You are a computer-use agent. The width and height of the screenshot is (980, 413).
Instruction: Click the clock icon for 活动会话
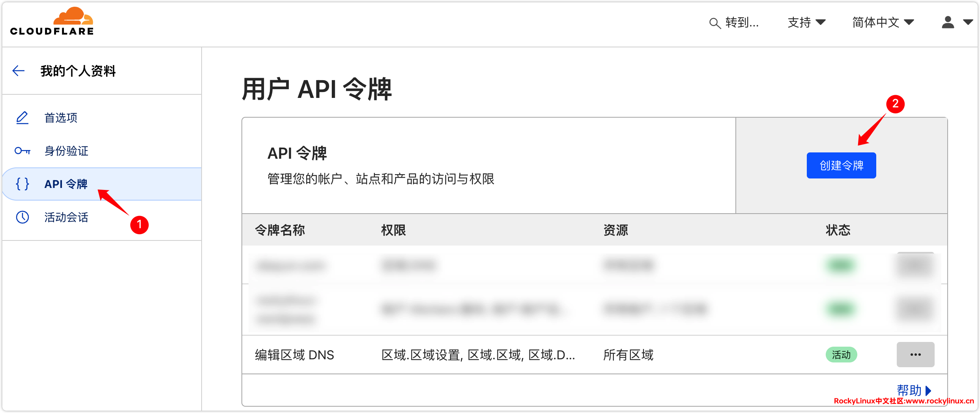22,217
